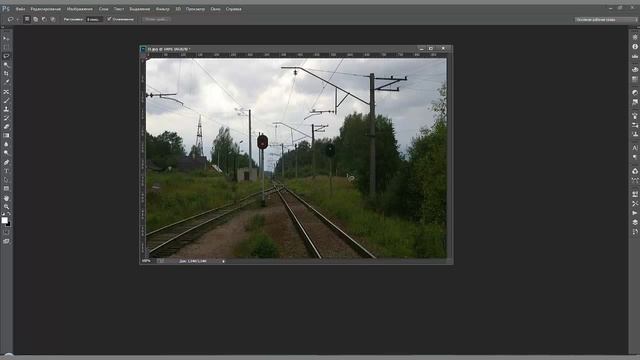
Task: Select the Eyedropper tool
Action: (x=6, y=82)
